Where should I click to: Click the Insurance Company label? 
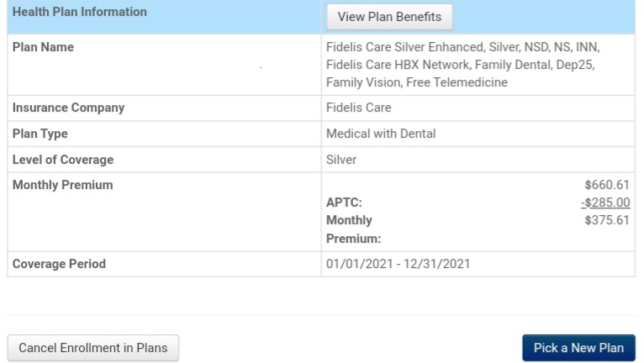tap(69, 108)
